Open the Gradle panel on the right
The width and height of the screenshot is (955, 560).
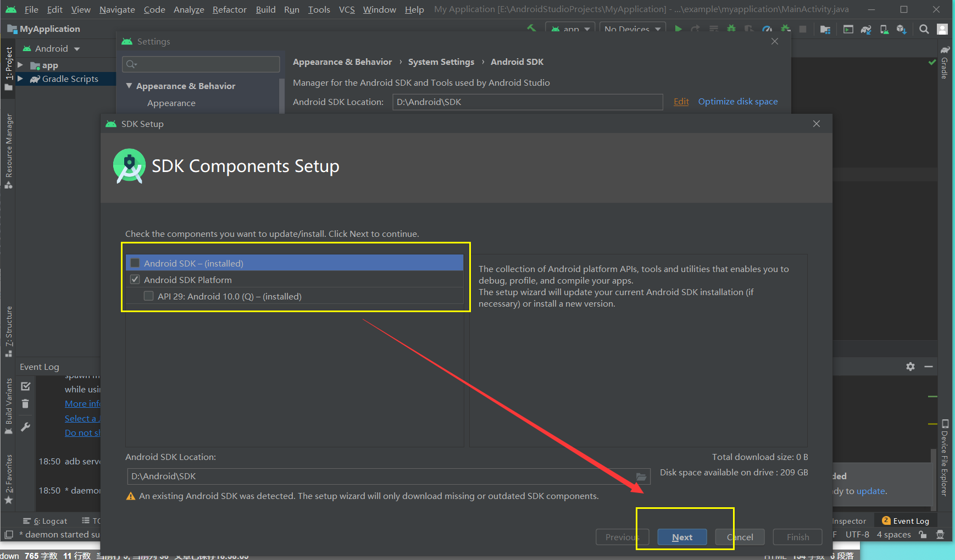945,66
